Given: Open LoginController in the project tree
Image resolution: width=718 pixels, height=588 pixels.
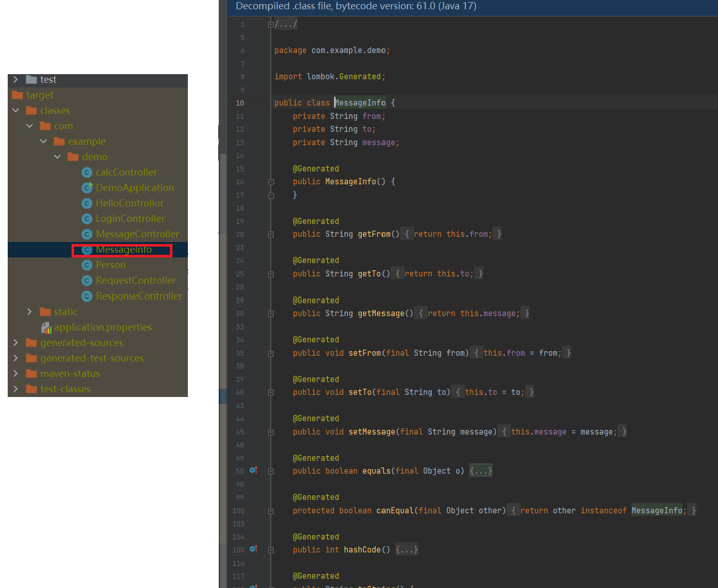Looking at the screenshot, I should click(130, 219).
